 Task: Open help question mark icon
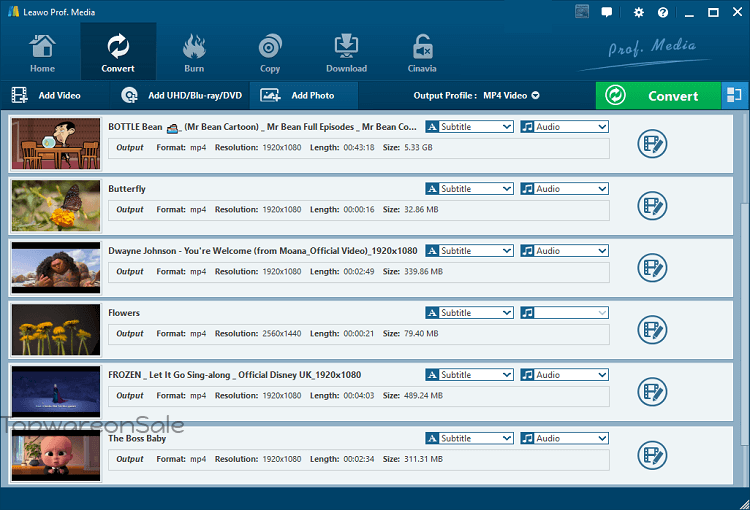point(662,12)
